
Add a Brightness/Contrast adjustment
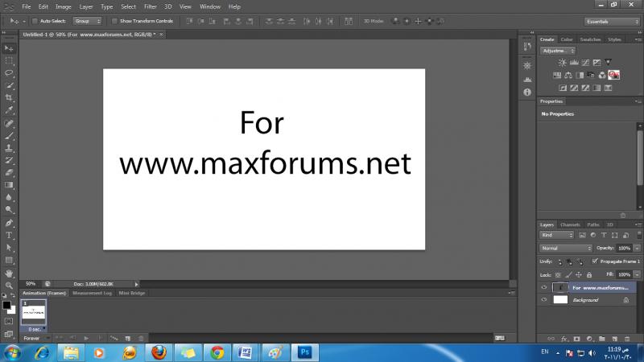pyautogui.click(x=562, y=63)
